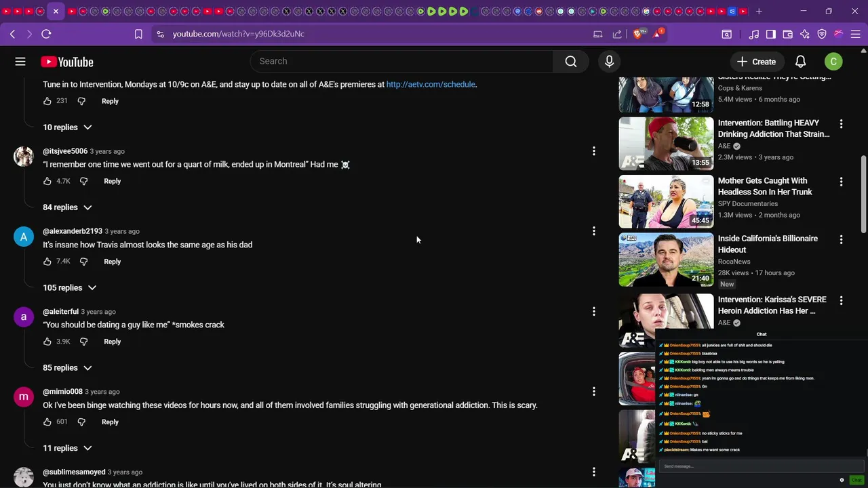The width and height of the screenshot is (868, 488).
Task: Open @mimio008 profile avatar
Action: 24,397
